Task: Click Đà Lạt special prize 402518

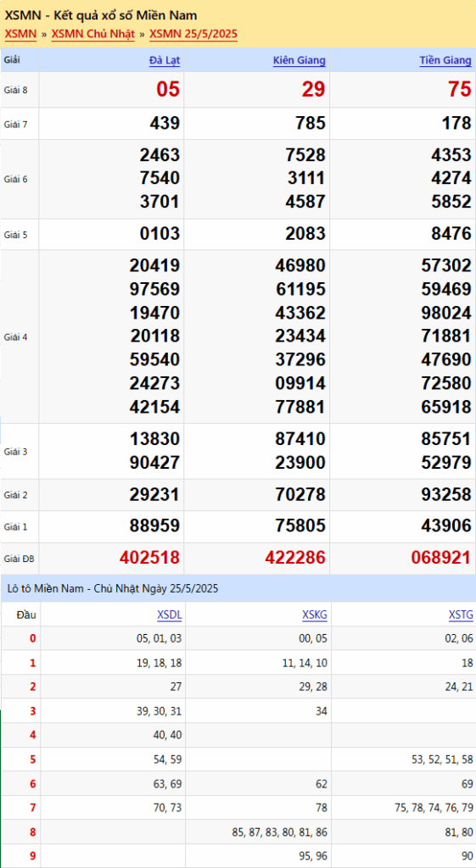Action: pos(149,558)
